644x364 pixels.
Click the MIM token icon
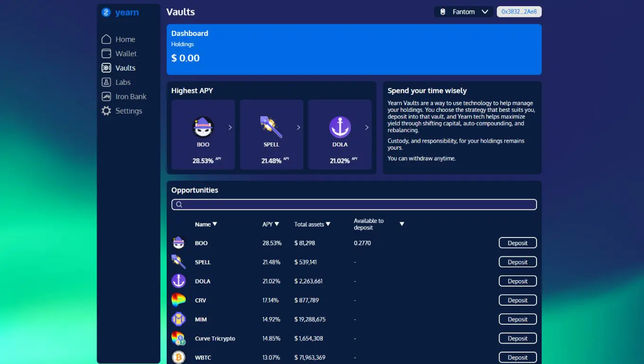coord(179,319)
